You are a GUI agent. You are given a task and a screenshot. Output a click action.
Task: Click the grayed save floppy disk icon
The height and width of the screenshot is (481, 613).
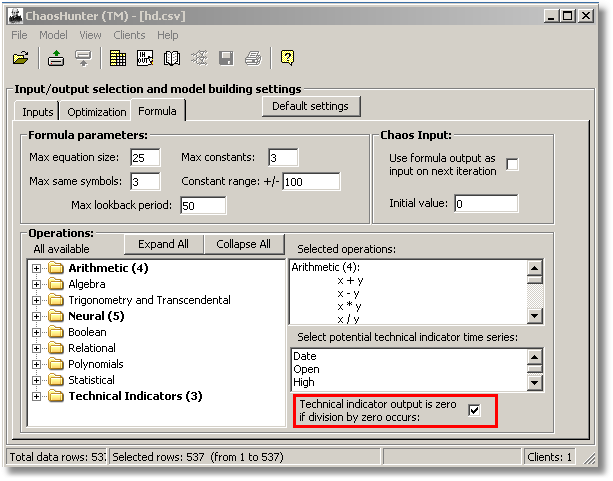coord(226,58)
